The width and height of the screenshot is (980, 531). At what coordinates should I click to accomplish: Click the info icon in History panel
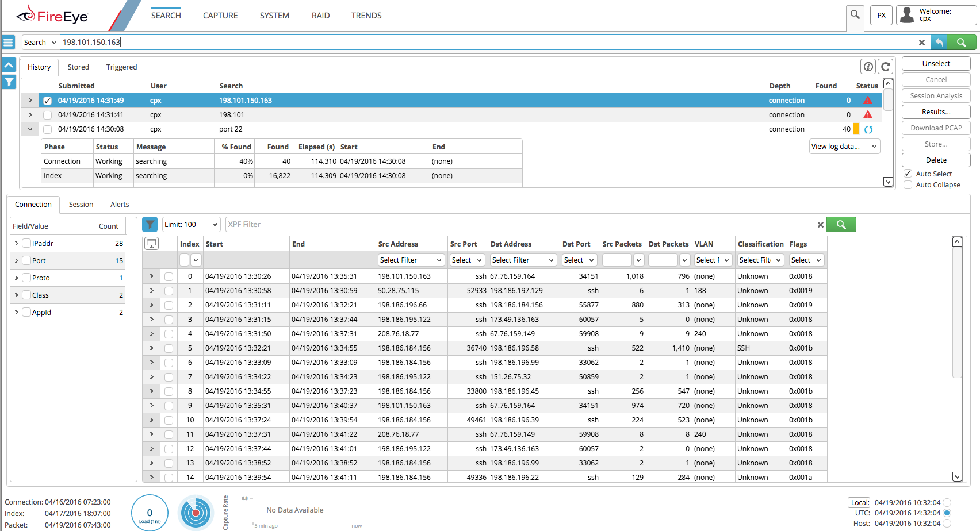(x=868, y=67)
